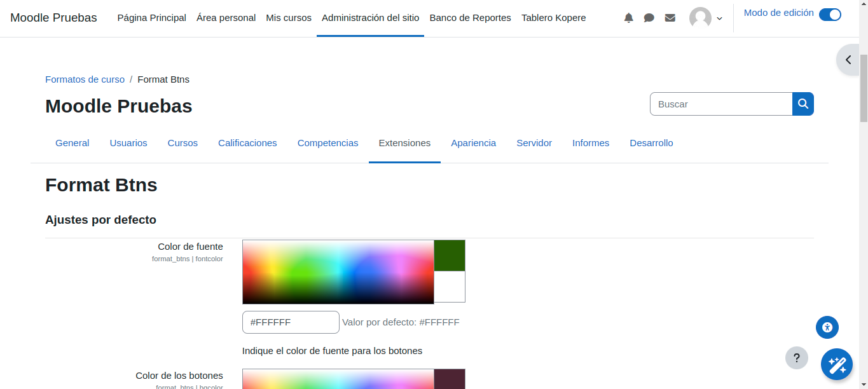Click the #FFFFFF font color input
Viewport: 868px width, 389px height.
(x=291, y=322)
